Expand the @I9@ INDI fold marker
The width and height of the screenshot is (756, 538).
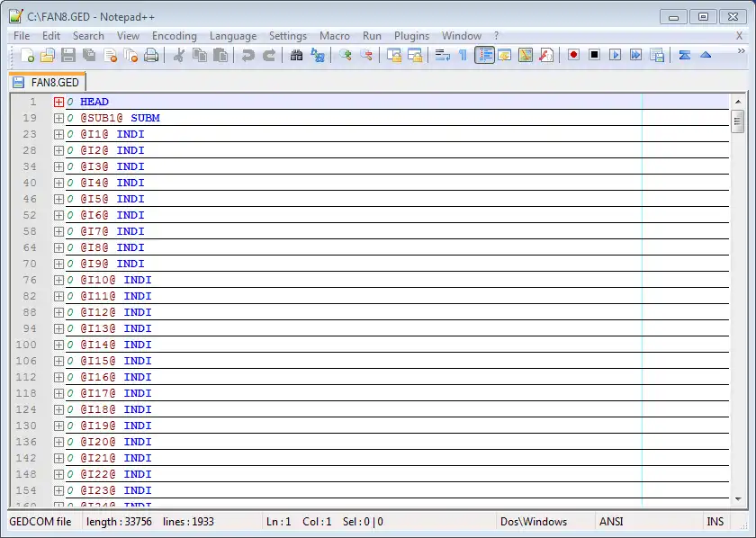click(x=58, y=264)
